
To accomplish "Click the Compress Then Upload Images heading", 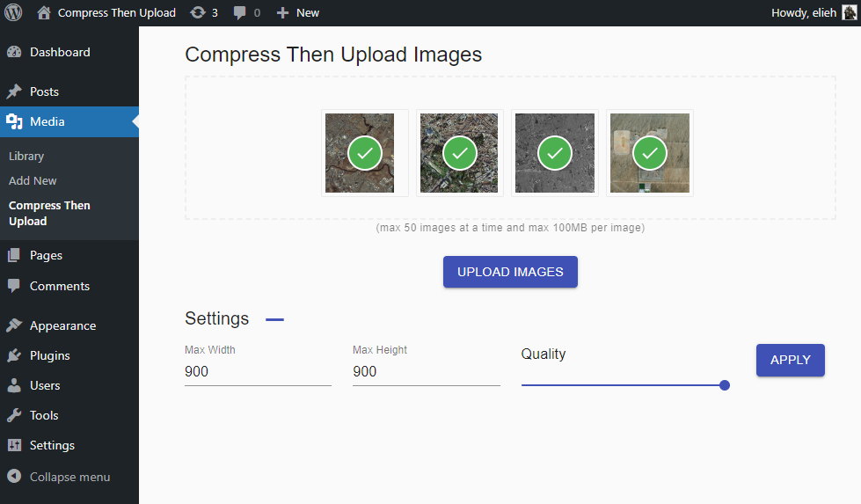I will pyautogui.click(x=333, y=55).
